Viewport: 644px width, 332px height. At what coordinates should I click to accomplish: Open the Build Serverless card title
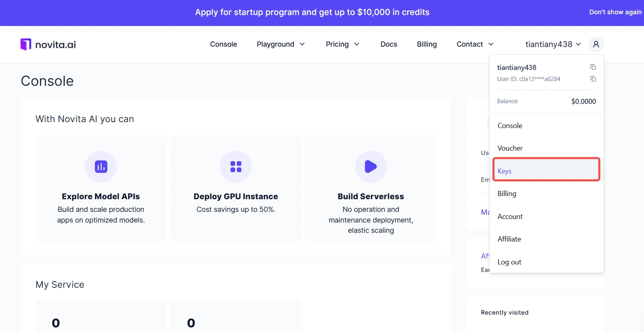click(371, 196)
